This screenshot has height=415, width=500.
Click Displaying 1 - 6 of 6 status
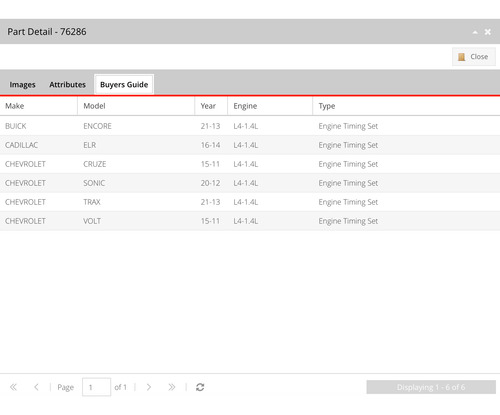click(x=431, y=387)
